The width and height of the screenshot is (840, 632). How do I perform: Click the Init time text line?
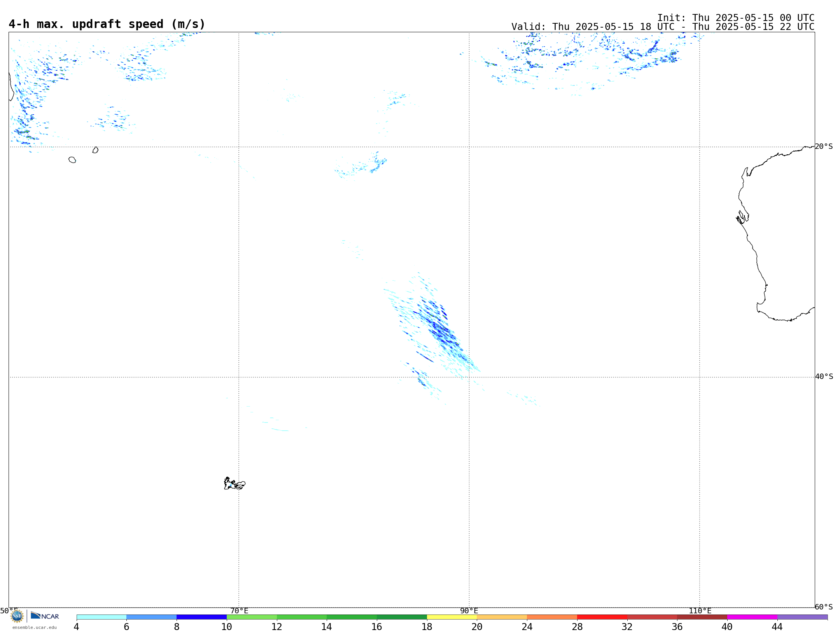736,18
